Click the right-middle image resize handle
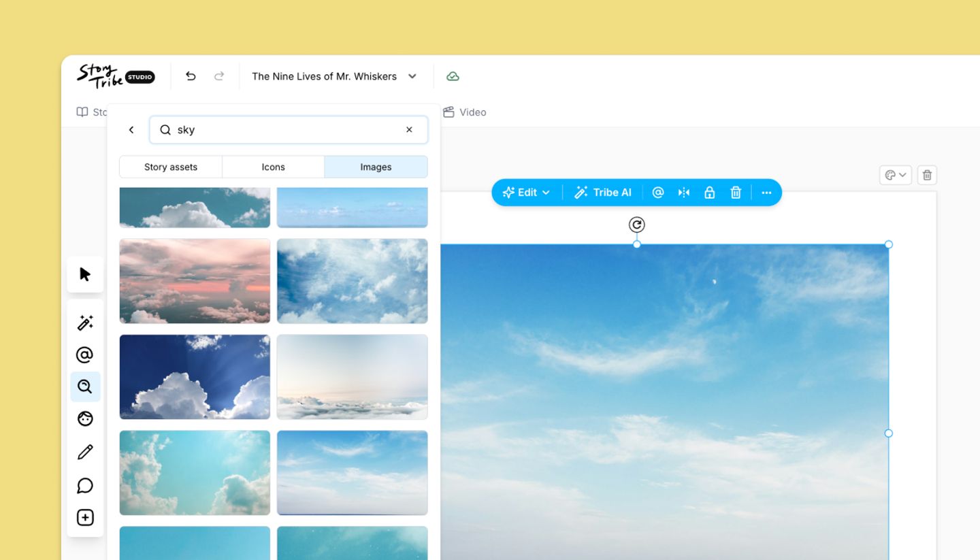This screenshot has height=560, width=980. pos(888,433)
